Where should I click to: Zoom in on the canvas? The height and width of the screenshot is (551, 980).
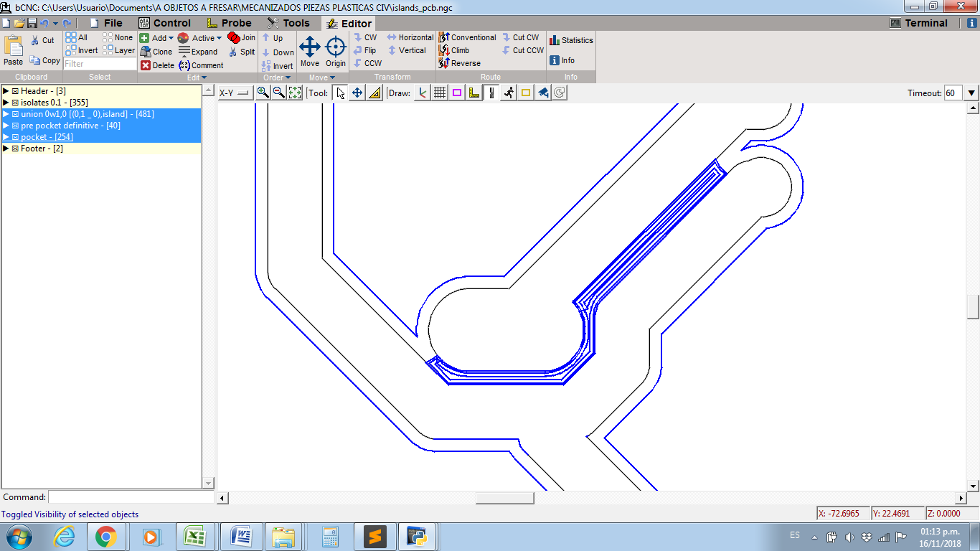[263, 93]
